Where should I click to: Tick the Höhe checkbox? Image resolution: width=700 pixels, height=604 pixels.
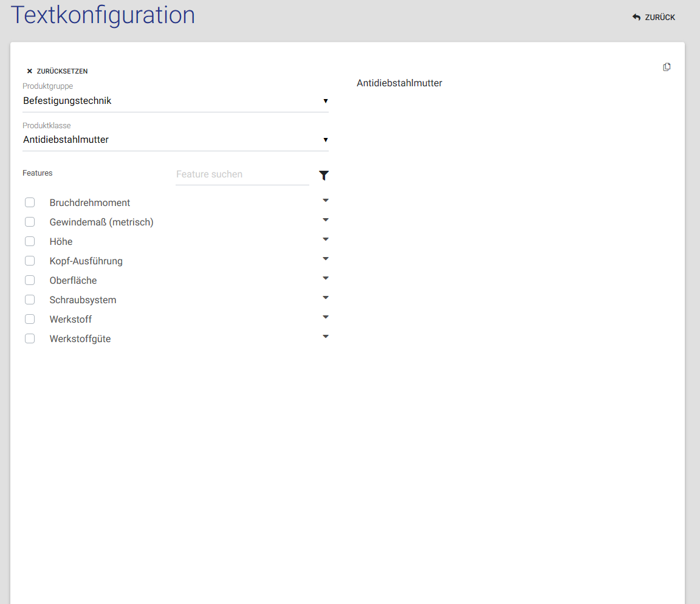pyautogui.click(x=30, y=241)
